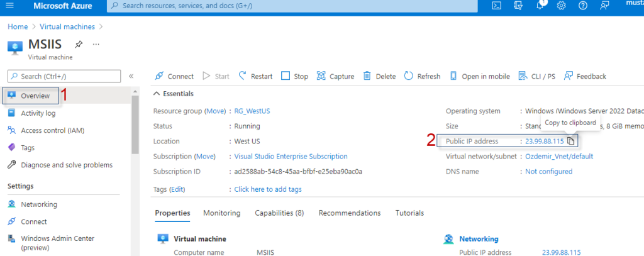This screenshot has width=644, height=256.
Task: Pin MSIIS to dashboard
Action: (79, 44)
